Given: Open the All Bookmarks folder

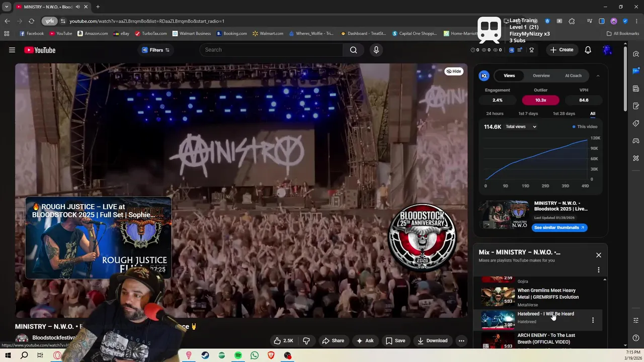Looking at the screenshot, I should tap(623, 34).
